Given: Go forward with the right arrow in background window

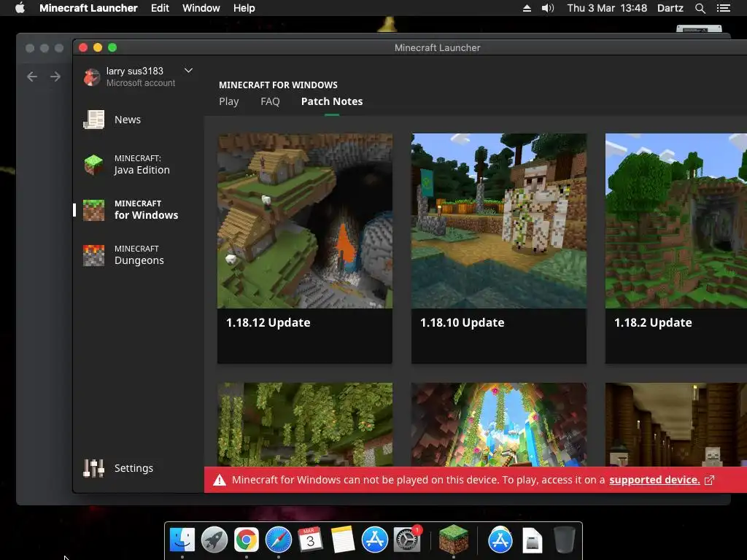Looking at the screenshot, I should pyautogui.click(x=55, y=77).
